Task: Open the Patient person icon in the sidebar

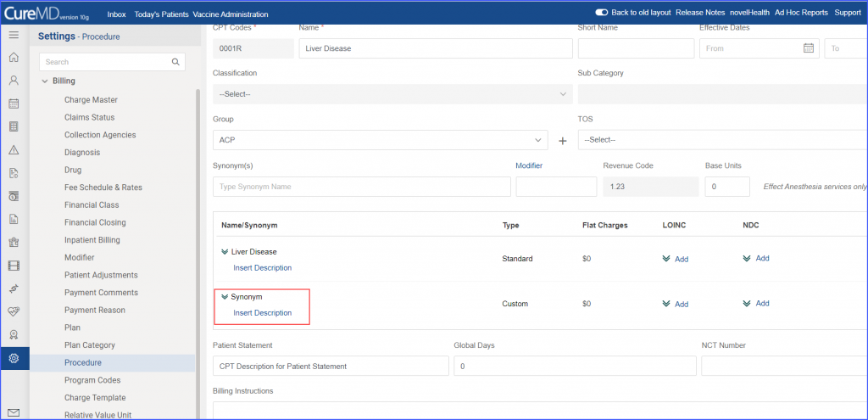Action: tap(14, 81)
